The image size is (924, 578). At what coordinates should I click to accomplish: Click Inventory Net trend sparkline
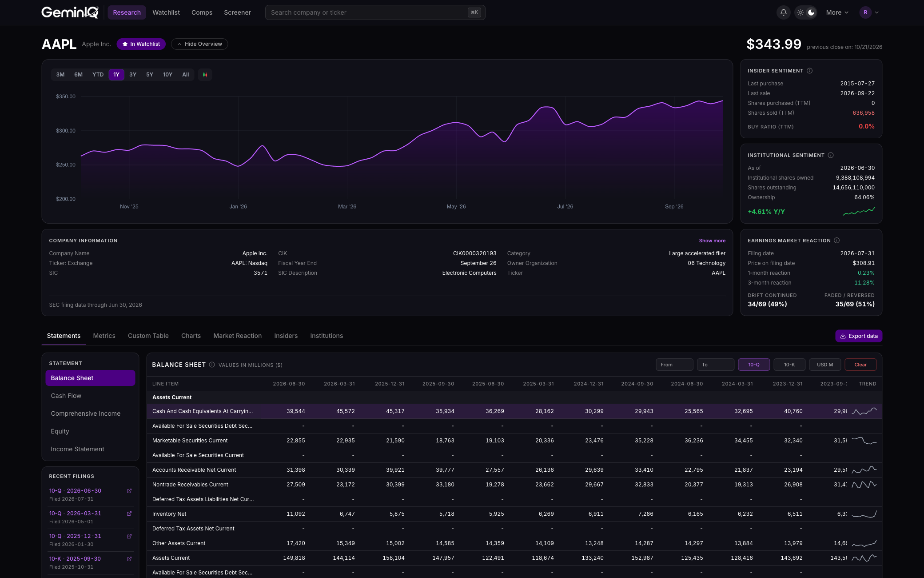864,514
